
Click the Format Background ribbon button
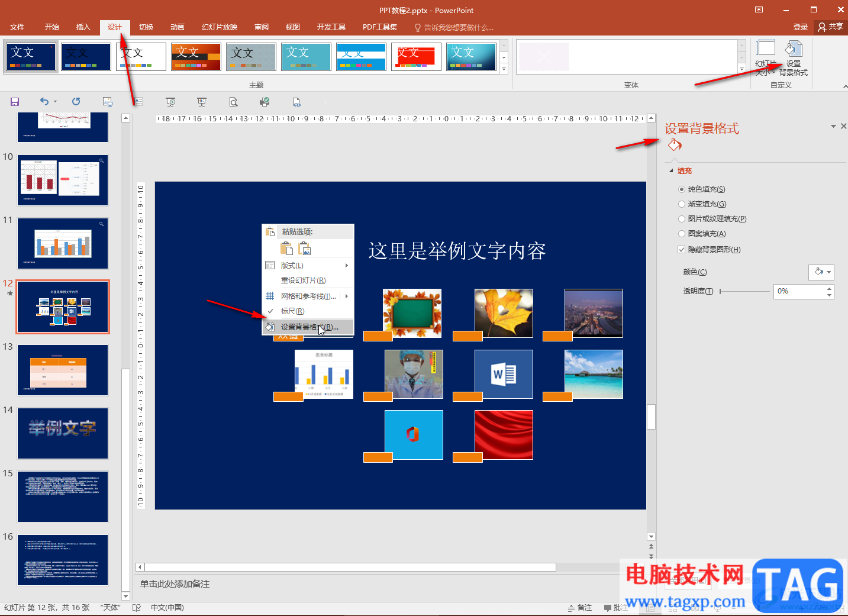tap(793, 59)
